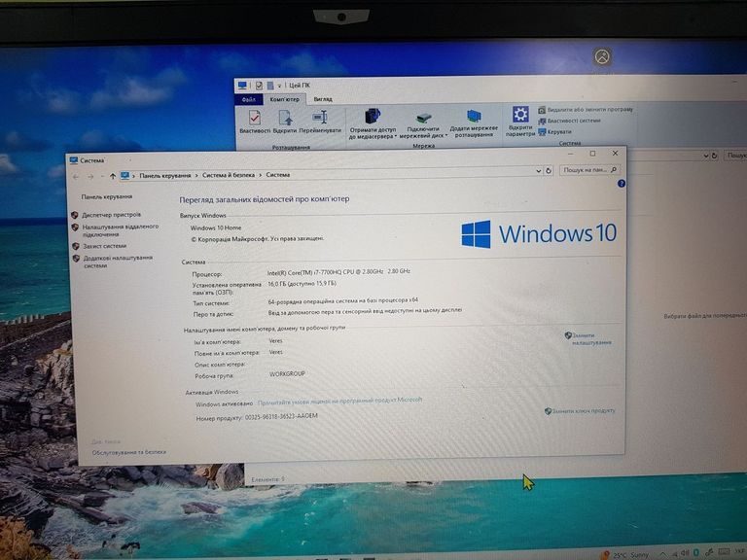This screenshot has height=560, width=747.
Task: Click the Пошук на панелі search field
Action: click(589, 170)
